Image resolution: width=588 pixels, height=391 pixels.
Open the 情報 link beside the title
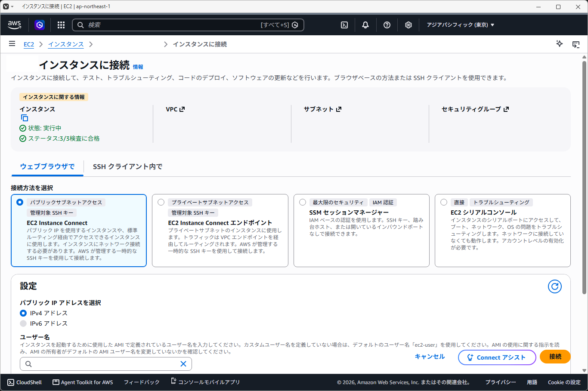pyautogui.click(x=138, y=67)
